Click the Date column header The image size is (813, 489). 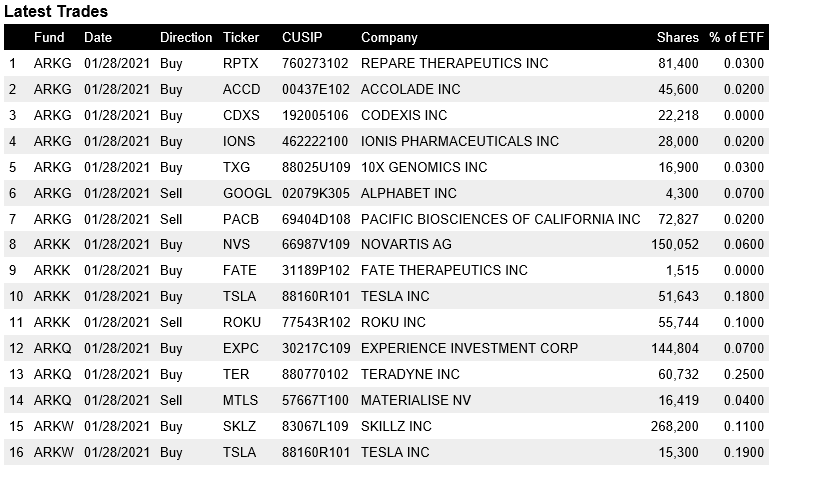point(98,37)
